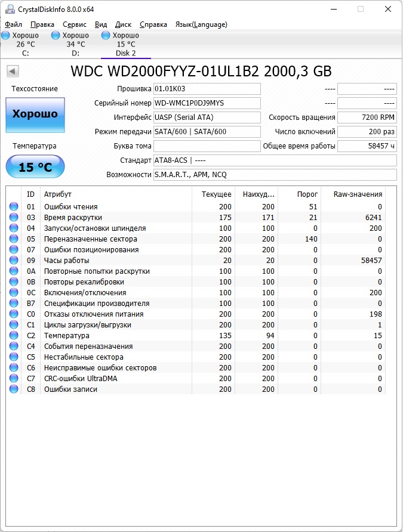Click the Raw-значения column header
The image size is (403, 532).
tap(353, 194)
